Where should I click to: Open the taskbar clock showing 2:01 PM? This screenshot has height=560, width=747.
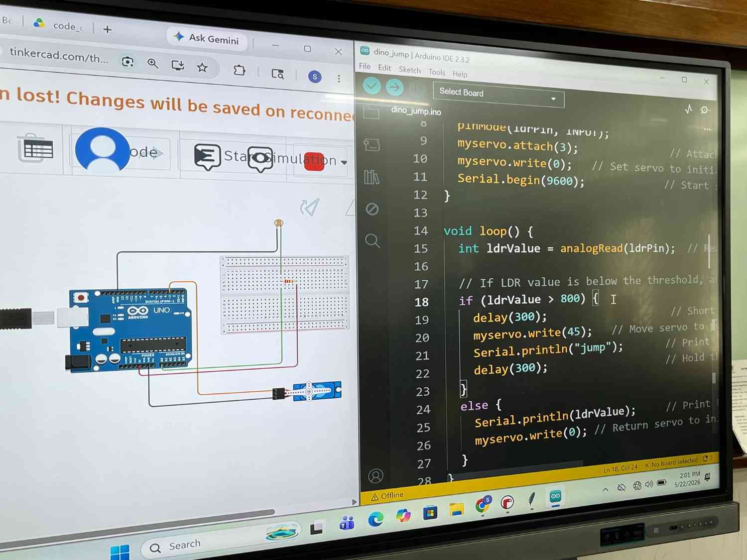[687, 479]
